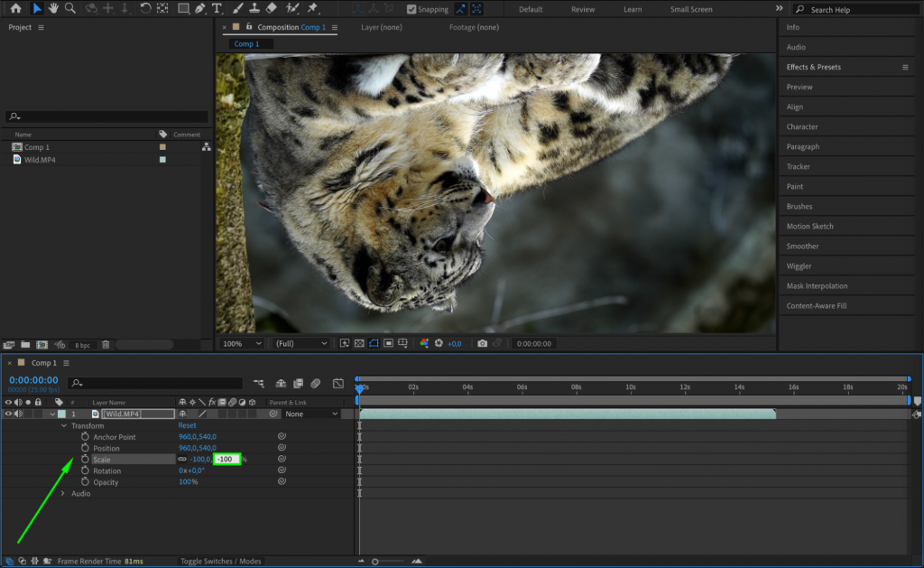The image size is (924, 568).
Task: Open the magnification ratio dropdown showing 100%
Action: [240, 343]
